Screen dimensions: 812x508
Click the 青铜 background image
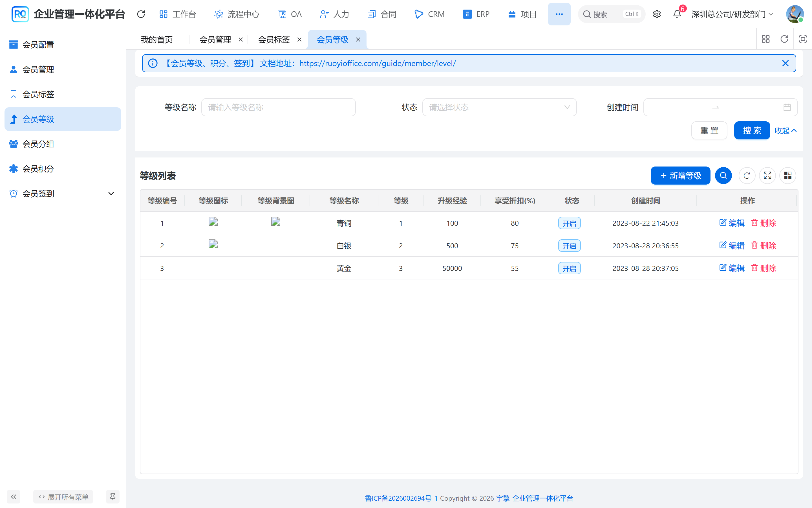[x=275, y=222]
